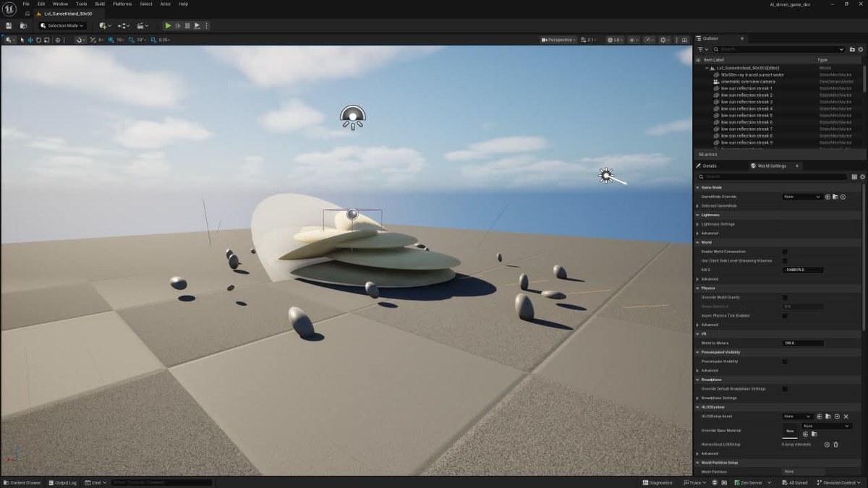Open the viewport Show (eye) flags menu
This screenshot has width=868, height=488.
click(634, 40)
